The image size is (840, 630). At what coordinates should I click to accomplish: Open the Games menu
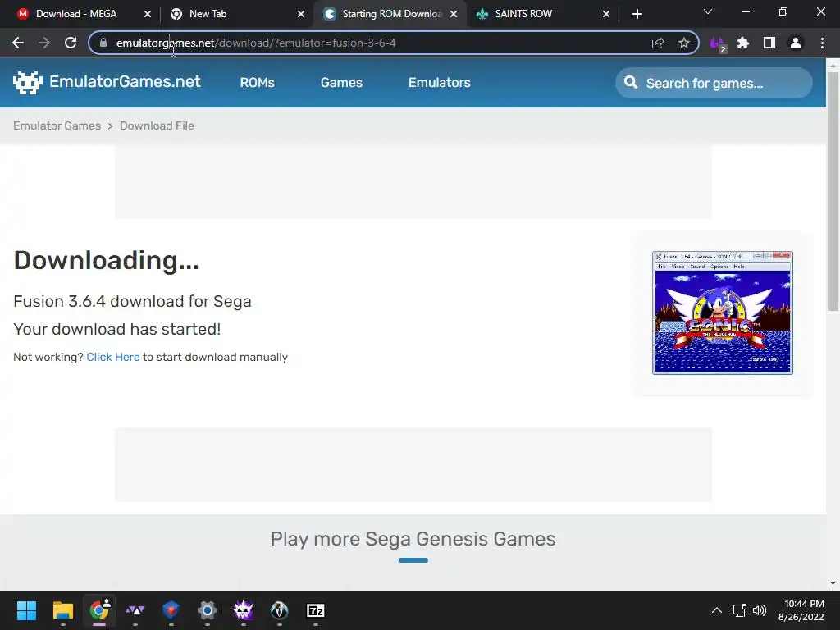[x=341, y=83]
